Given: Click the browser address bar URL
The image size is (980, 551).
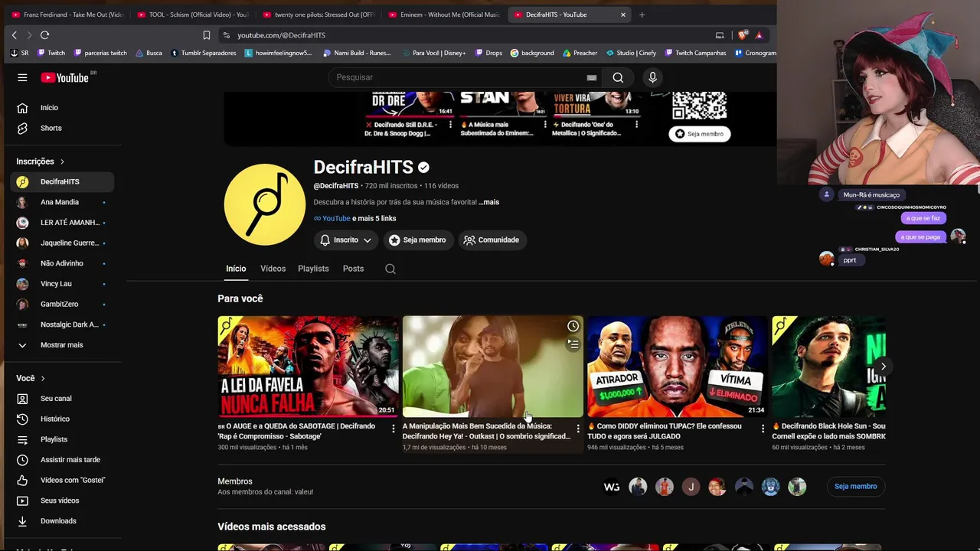Looking at the screenshot, I should pyautogui.click(x=281, y=35).
